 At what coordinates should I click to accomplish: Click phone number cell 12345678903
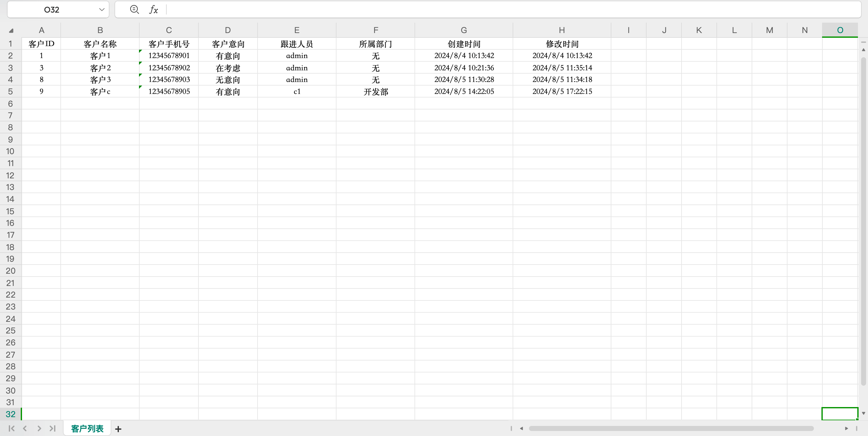(169, 80)
